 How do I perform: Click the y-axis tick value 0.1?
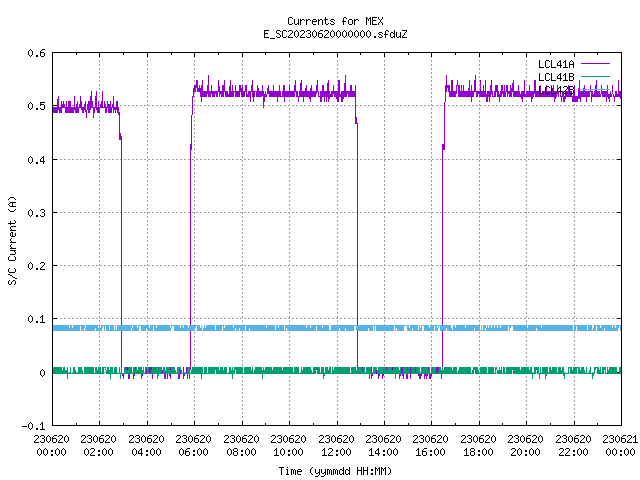click(36, 319)
